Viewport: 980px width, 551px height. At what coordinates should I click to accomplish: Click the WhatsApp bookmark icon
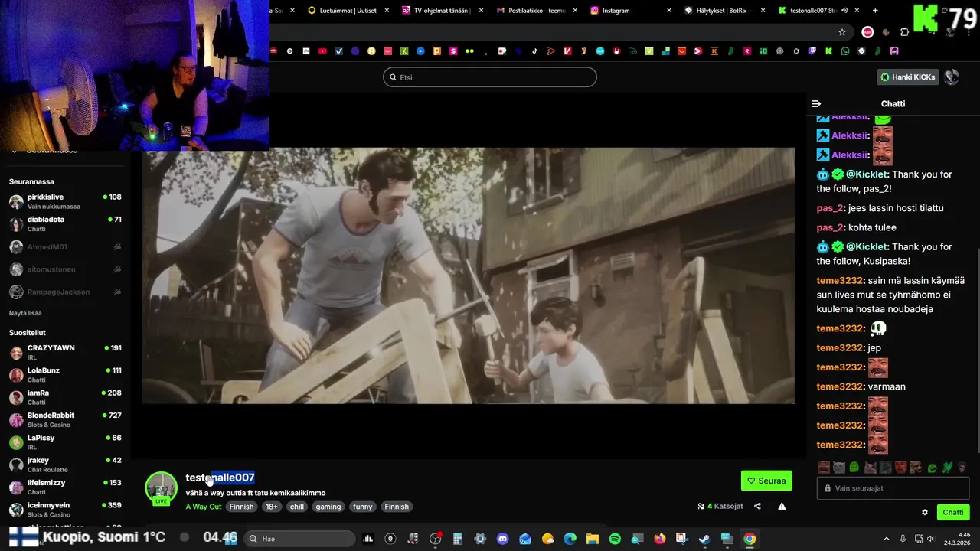point(844,51)
